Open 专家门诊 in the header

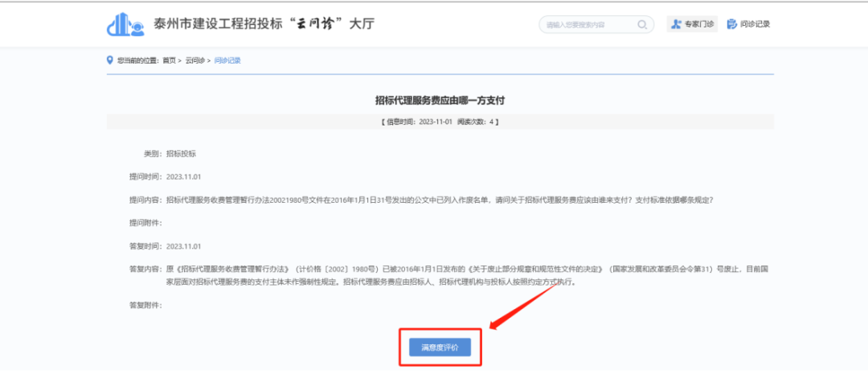(x=693, y=24)
